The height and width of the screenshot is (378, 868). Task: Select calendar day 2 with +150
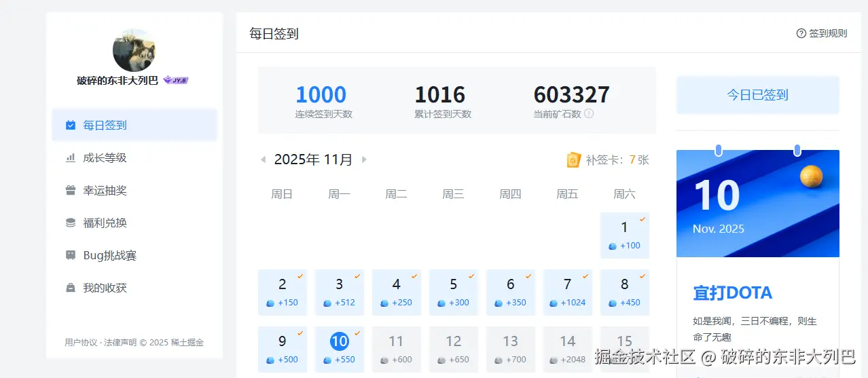[283, 292]
